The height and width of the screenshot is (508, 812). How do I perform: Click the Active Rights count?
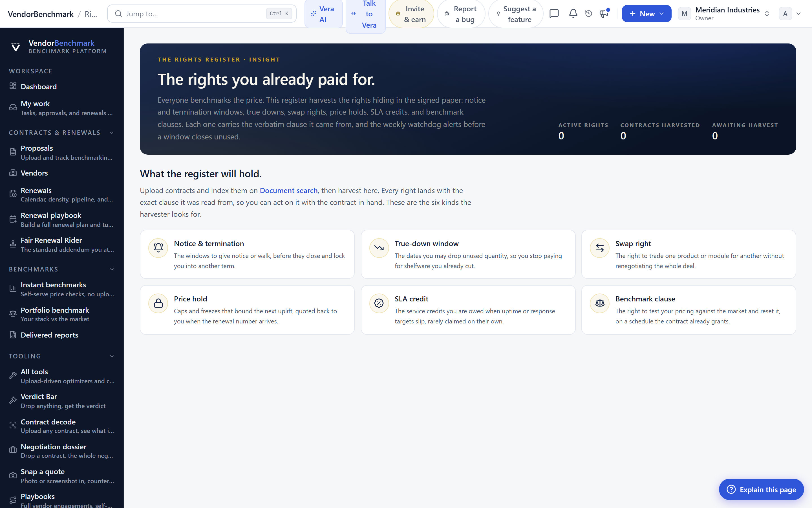[561, 136]
